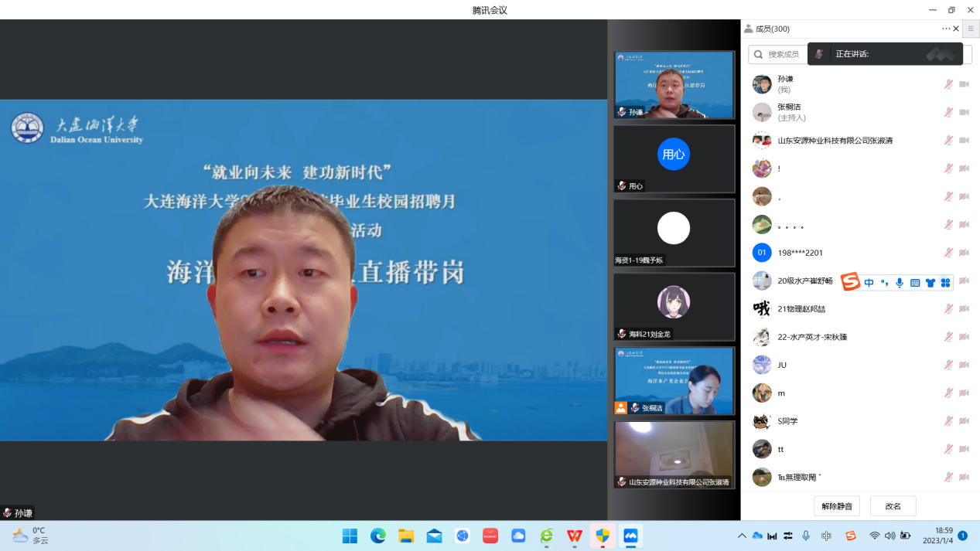Open the members panel three-dot more menu

coord(945,29)
